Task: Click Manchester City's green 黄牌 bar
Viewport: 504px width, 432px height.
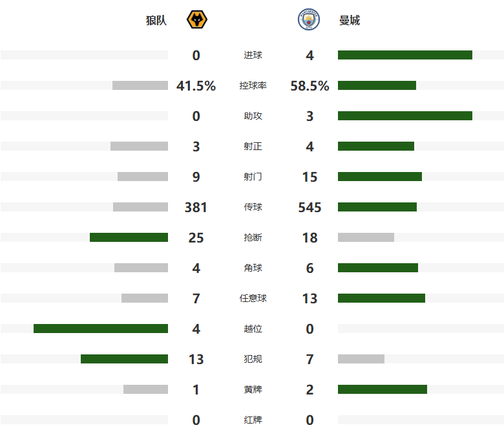Action: point(382,389)
